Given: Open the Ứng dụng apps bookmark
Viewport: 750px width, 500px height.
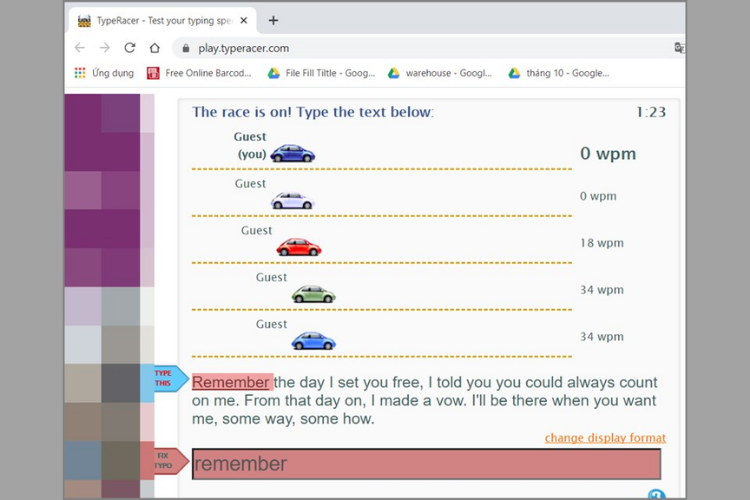Looking at the screenshot, I should pyautogui.click(x=104, y=73).
